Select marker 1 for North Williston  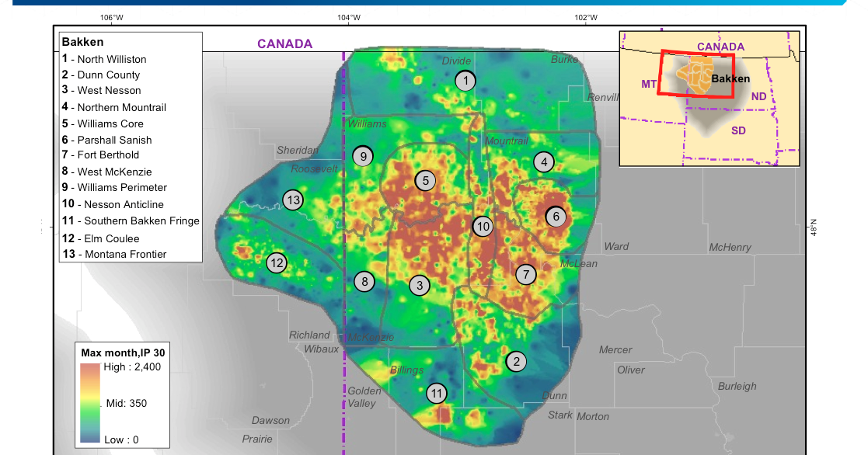tap(465, 80)
